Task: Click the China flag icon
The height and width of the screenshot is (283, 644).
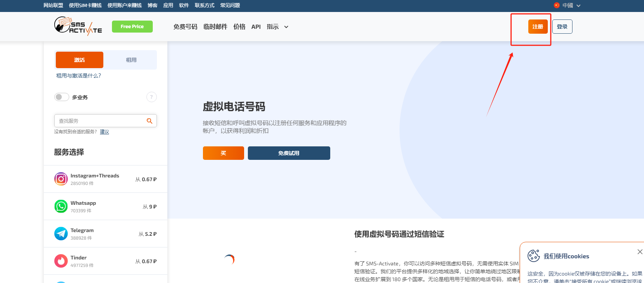Action: (x=556, y=5)
